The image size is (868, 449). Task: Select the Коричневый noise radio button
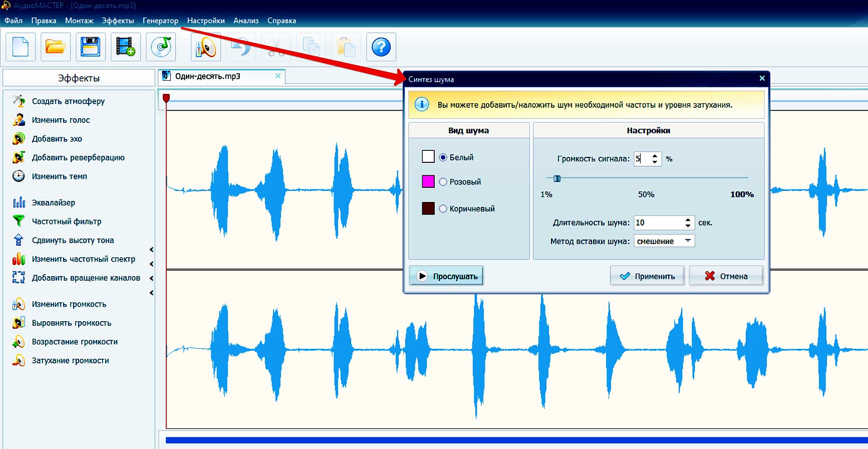click(x=443, y=209)
